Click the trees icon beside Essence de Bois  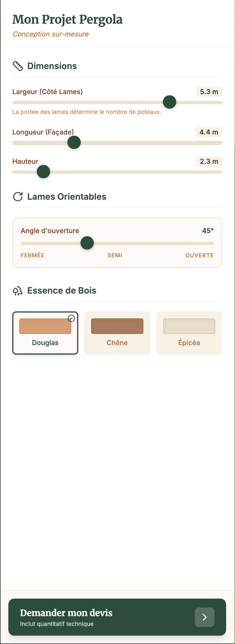[x=18, y=290]
